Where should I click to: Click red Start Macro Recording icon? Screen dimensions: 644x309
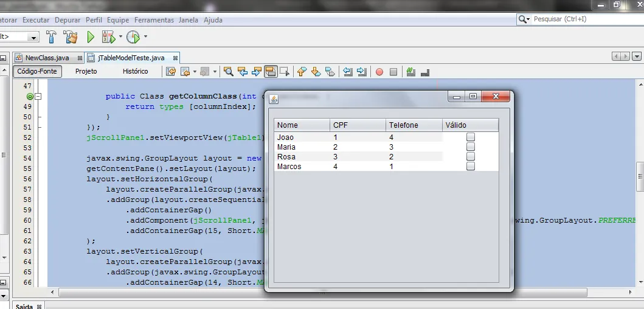coord(379,72)
